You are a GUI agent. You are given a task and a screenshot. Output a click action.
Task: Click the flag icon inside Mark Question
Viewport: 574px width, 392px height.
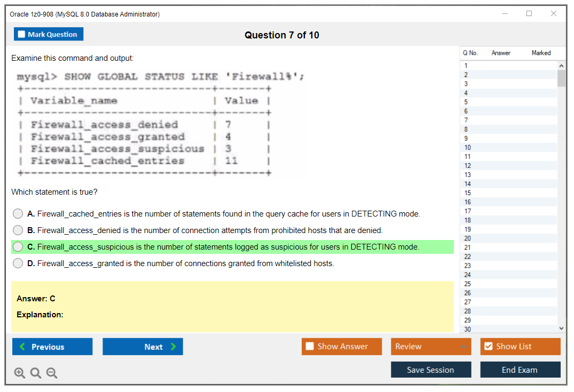21,34
